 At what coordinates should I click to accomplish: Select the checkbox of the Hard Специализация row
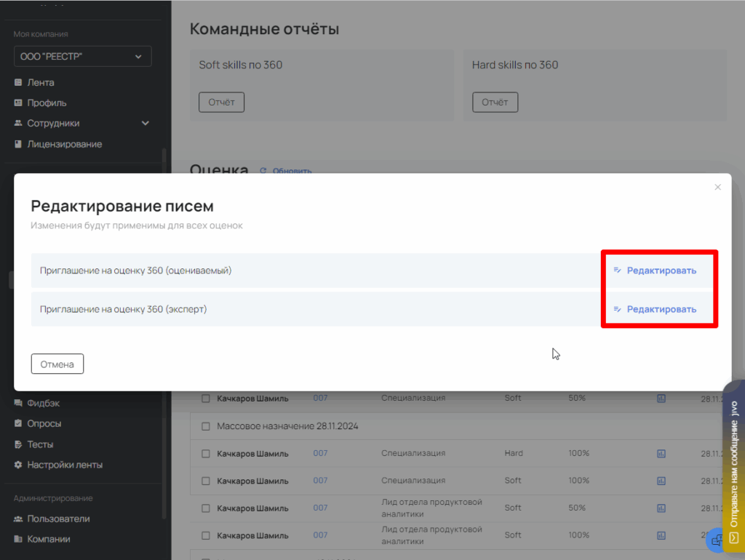pyautogui.click(x=206, y=453)
